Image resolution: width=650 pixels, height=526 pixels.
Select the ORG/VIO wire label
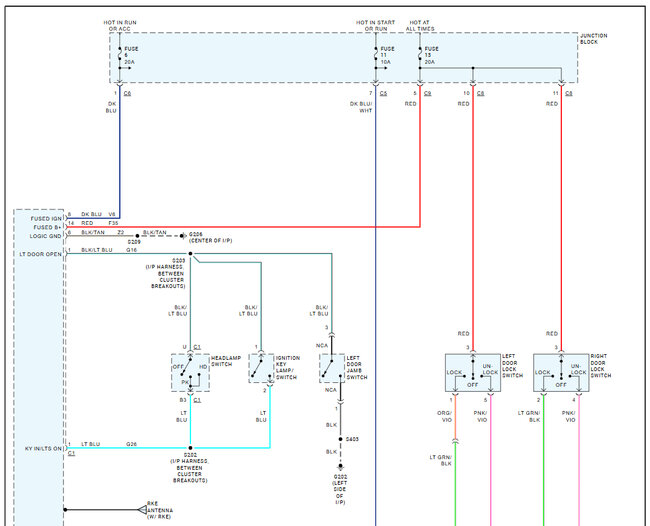point(444,417)
